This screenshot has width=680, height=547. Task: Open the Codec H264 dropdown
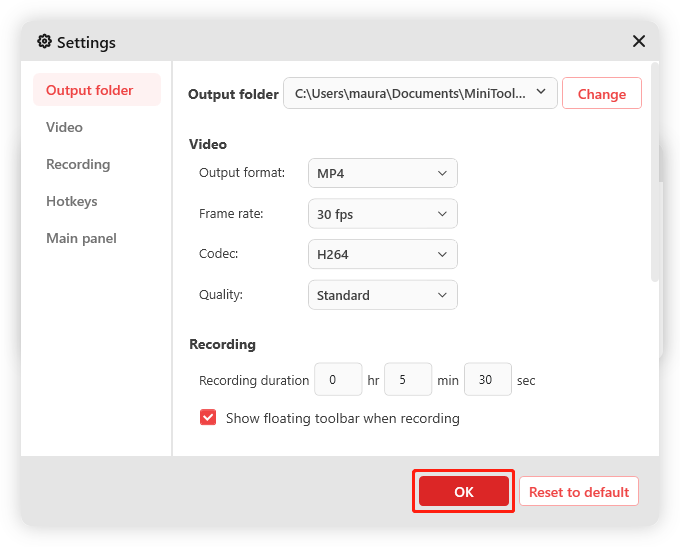[x=382, y=254]
